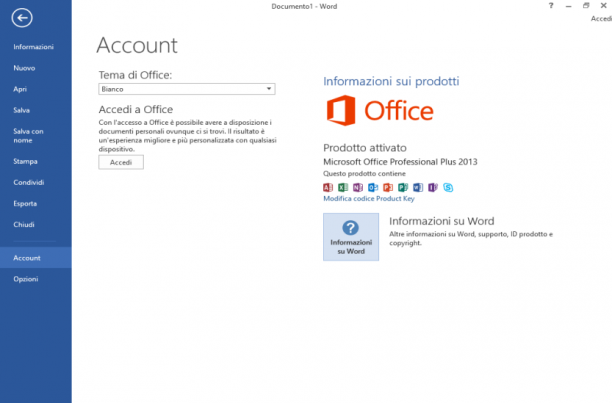Click the Bianco theme selection field
This screenshot has width=612, height=403.
187,89
